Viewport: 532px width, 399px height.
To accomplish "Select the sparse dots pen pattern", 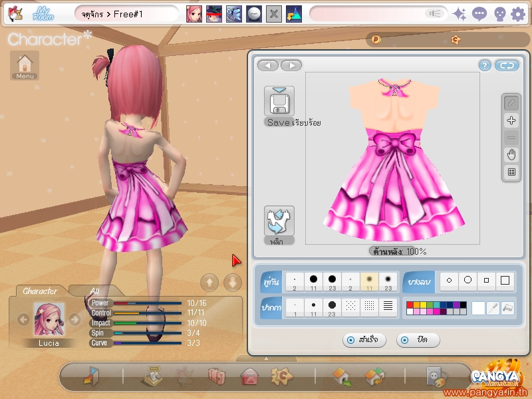I will point(350,307).
